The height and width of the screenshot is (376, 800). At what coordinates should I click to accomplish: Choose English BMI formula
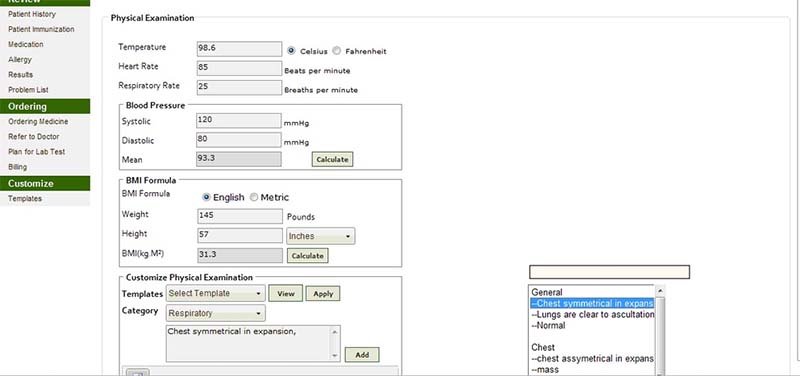[206, 197]
